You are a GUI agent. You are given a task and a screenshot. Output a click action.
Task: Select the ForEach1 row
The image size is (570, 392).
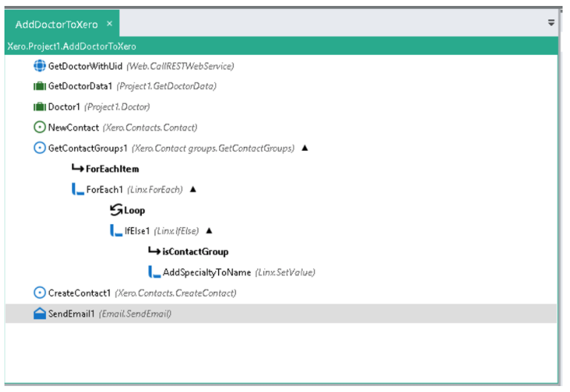click(281, 189)
